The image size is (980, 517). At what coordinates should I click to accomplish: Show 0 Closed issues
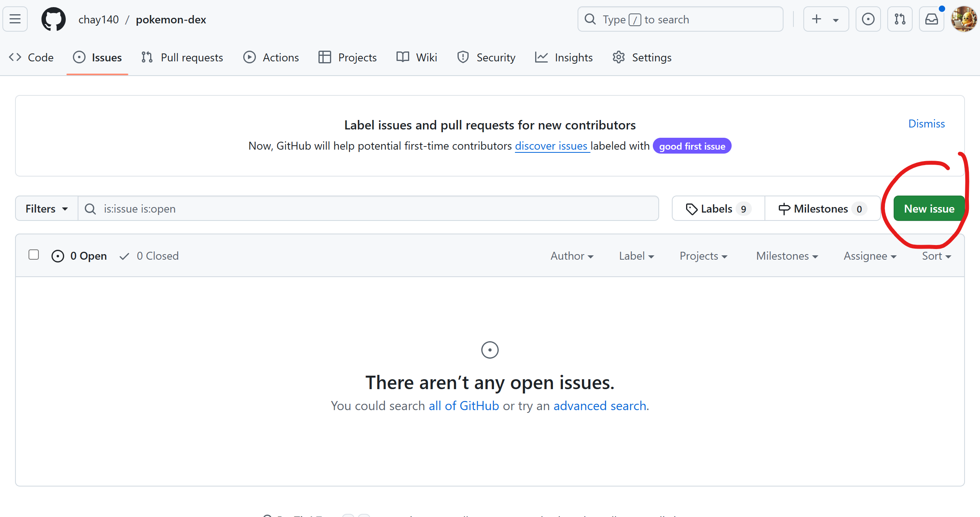149,256
